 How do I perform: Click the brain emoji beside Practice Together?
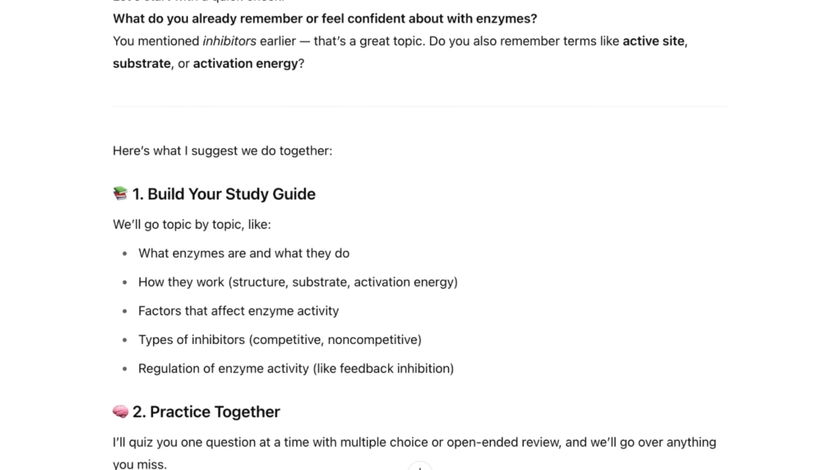point(120,412)
